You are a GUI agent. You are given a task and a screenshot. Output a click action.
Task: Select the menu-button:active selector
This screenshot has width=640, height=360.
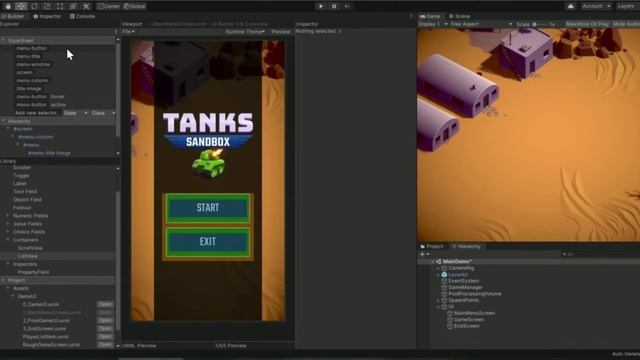(x=41, y=105)
